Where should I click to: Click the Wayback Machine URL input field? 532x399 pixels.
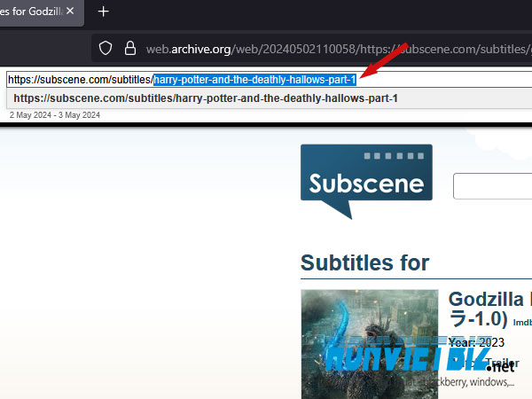click(x=269, y=80)
